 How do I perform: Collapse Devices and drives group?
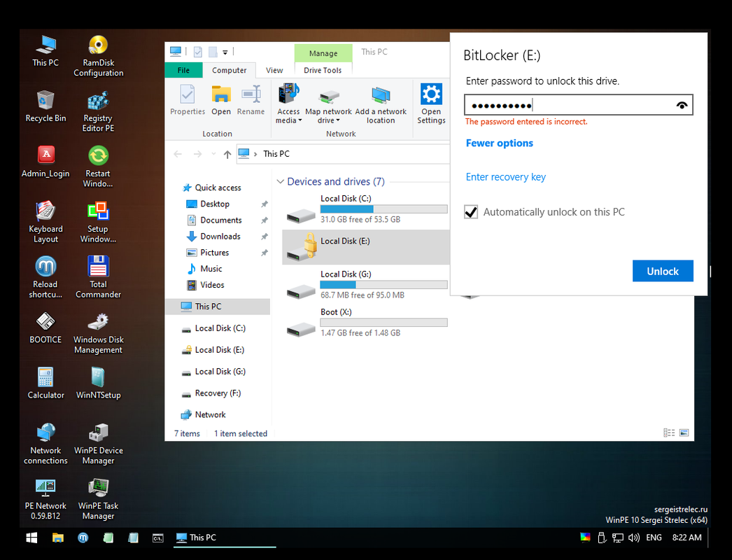[280, 181]
